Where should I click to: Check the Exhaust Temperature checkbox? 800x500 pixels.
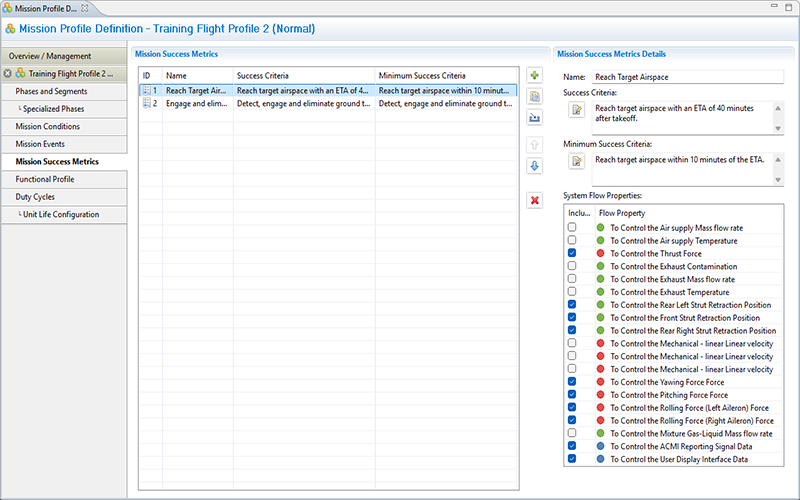pyautogui.click(x=572, y=291)
